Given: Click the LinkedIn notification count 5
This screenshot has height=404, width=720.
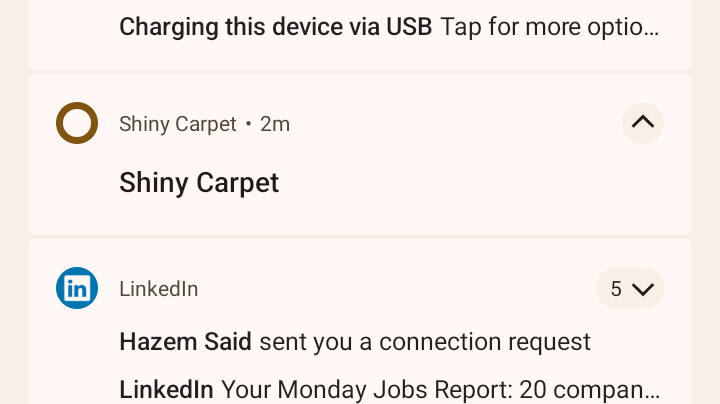Looking at the screenshot, I should coord(616,289).
